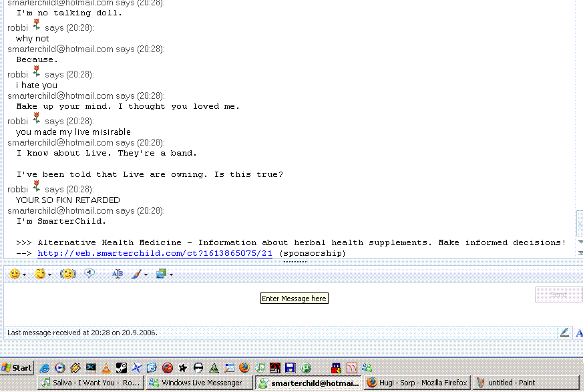Launch Winamp from quick launch
The height and width of the screenshot is (392, 585).
click(75, 368)
